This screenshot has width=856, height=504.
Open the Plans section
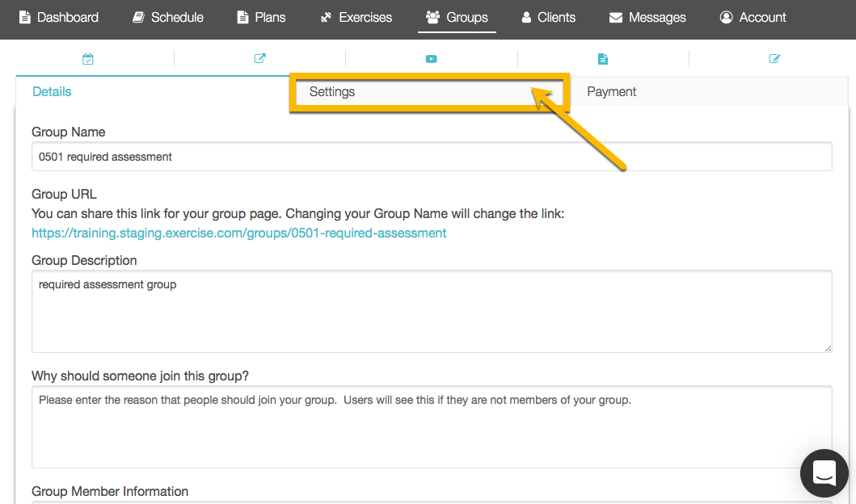coord(262,18)
